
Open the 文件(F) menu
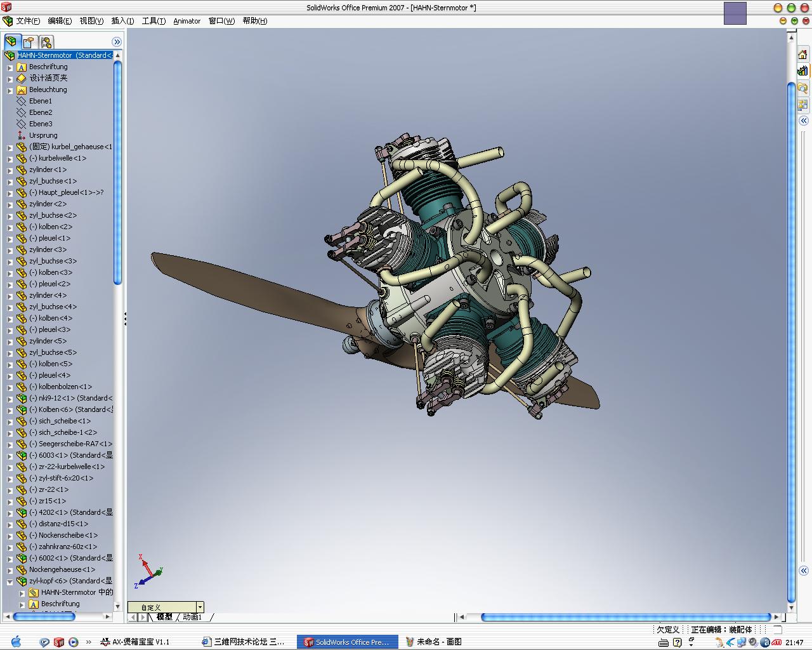[28, 21]
